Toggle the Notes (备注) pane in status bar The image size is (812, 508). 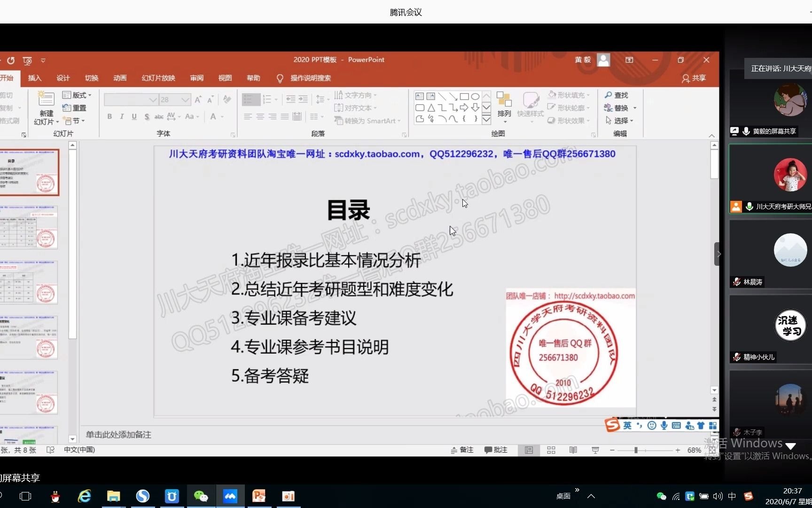pos(462,450)
